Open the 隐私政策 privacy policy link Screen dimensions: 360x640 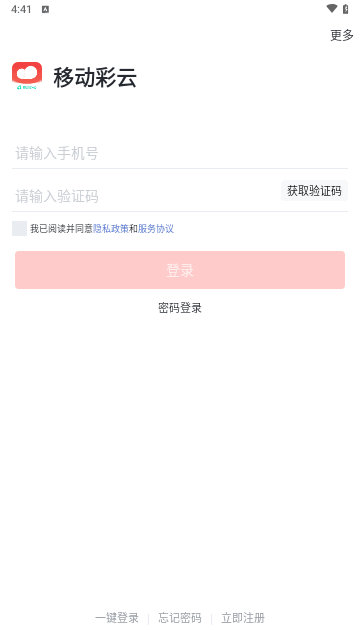click(x=111, y=229)
